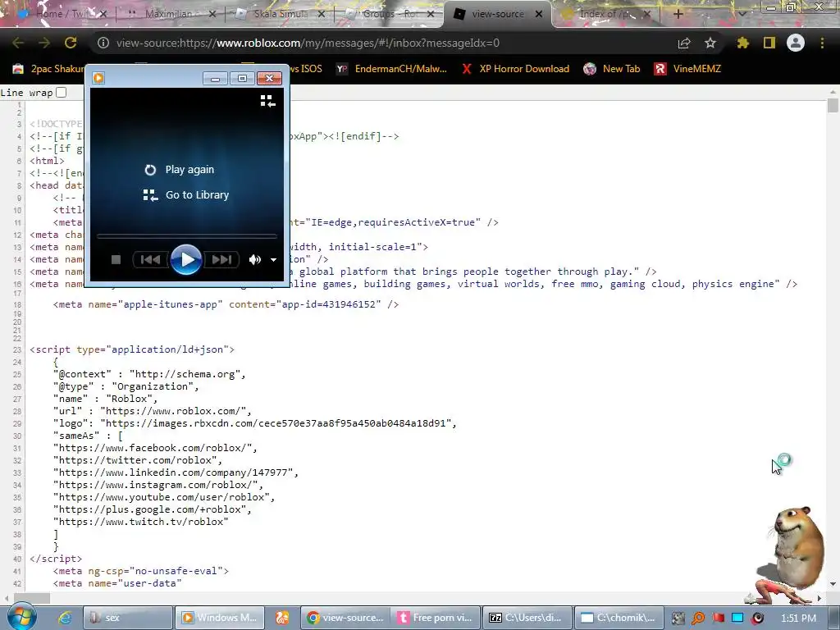
Task: Open the 7-Zip C:\Users\di... taskbar button
Action: tap(526, 618)
